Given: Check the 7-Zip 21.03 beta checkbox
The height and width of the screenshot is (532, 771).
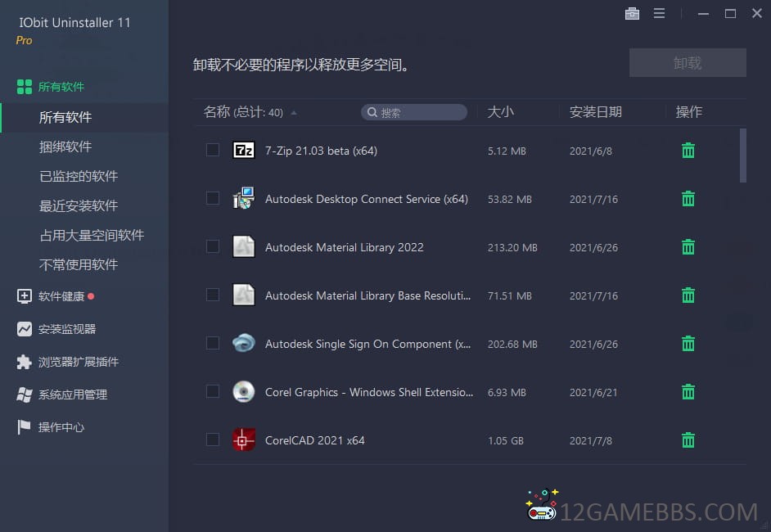Looking at the screenshot, I should [213, 150].
